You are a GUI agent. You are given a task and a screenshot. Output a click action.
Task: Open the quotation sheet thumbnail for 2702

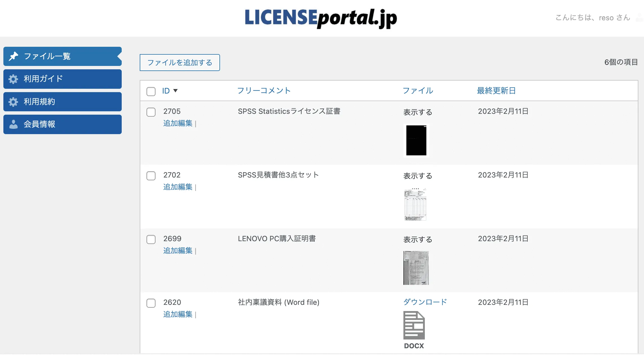click(x=415, y=204)
